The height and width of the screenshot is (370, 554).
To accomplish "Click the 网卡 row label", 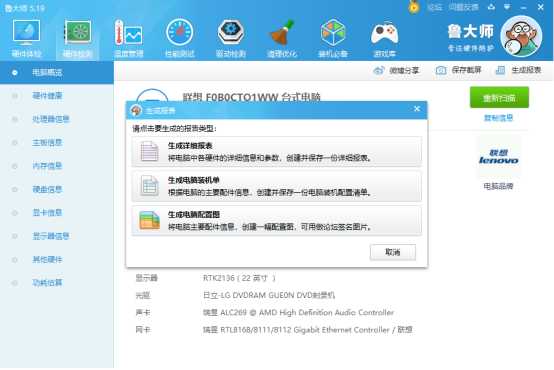I will pos(143,330).
